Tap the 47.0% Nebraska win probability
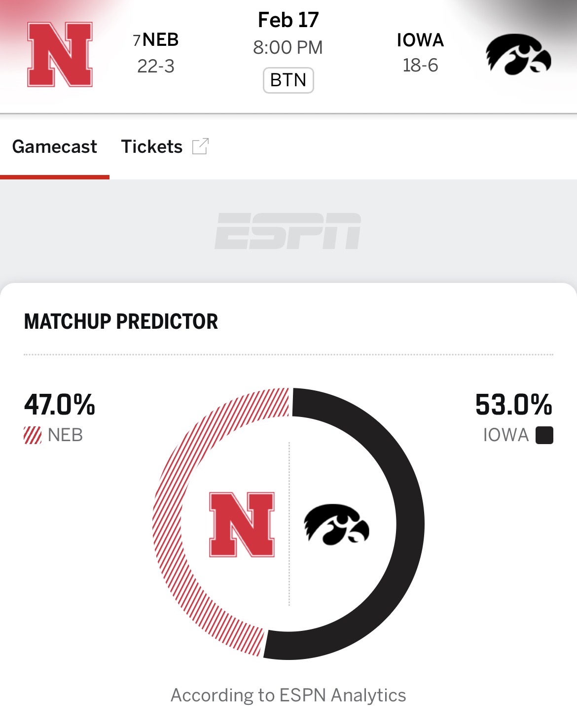Screen dimensions: 577x728 coord(60,405)
